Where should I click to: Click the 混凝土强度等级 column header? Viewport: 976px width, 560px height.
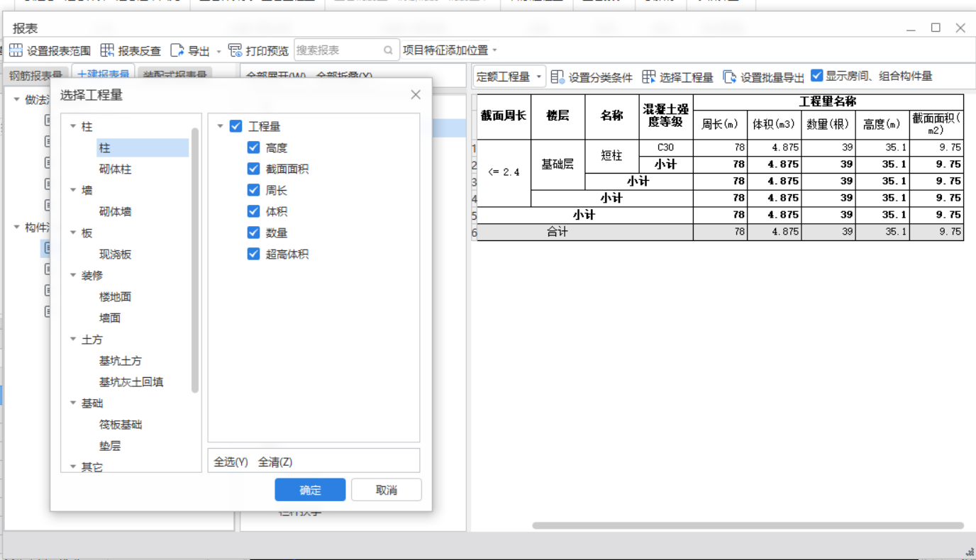(x=666, y=116)
